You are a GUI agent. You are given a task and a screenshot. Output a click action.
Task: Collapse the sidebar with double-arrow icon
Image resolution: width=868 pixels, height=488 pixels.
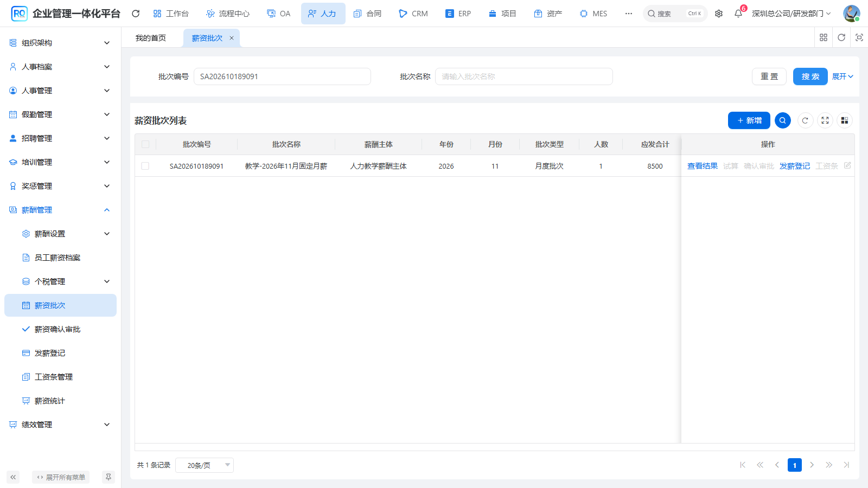click(13, 477)
